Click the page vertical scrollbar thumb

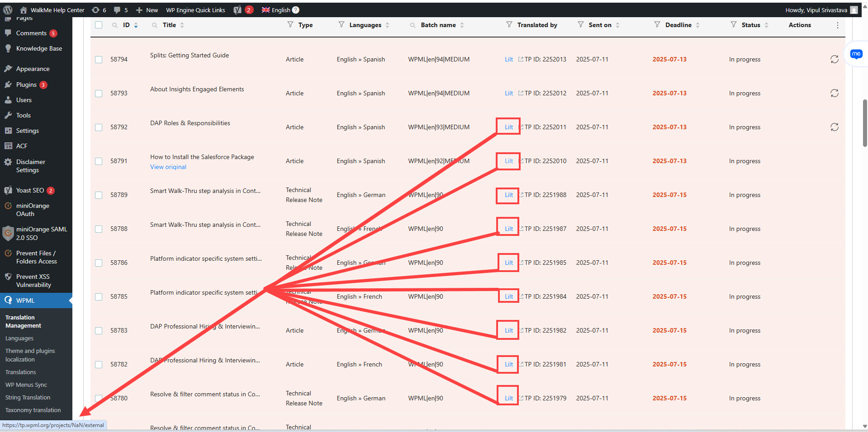coord(865,123)
